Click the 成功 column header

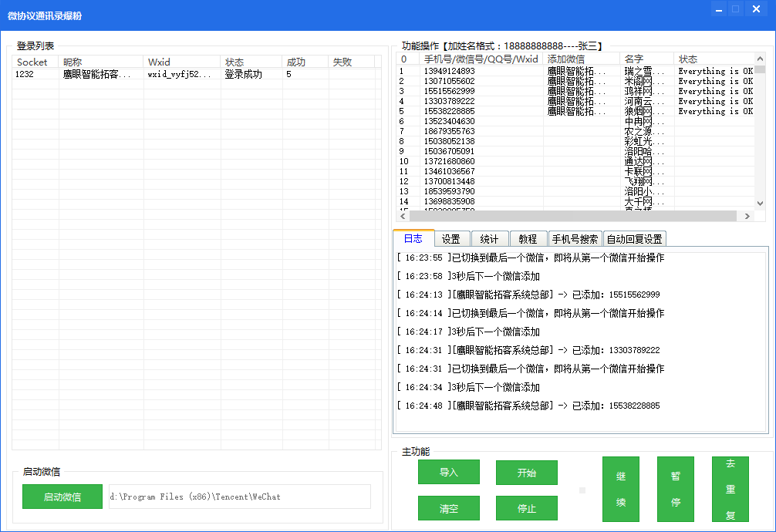pos(305,62)
